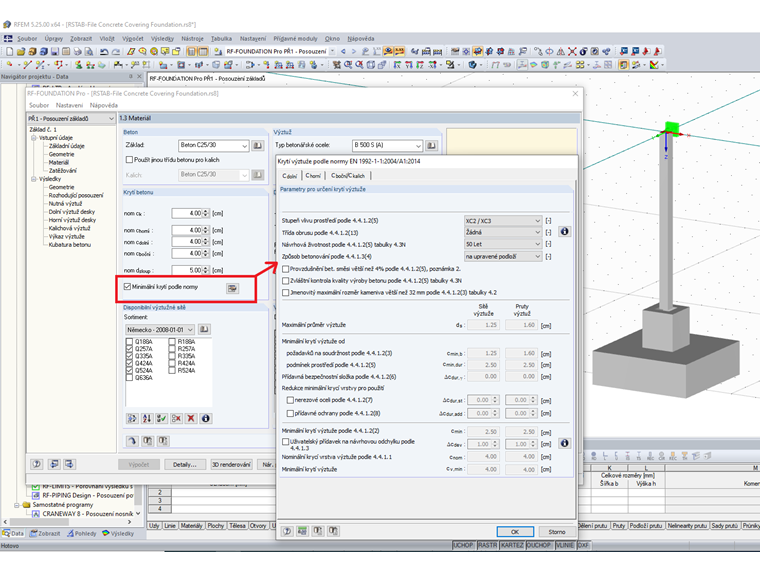Image resolution: width=760 pixels, height=570 pixels.
Task: Click the Undo arrow icon
Action: pos(104,51)
